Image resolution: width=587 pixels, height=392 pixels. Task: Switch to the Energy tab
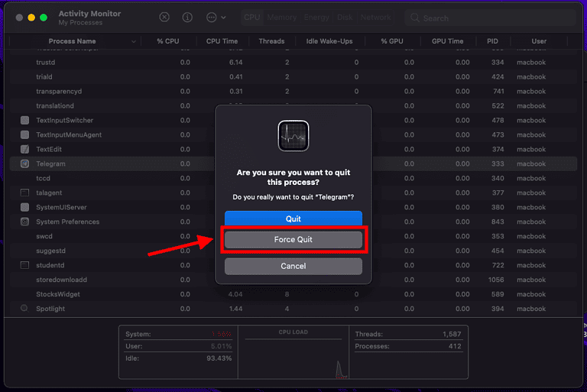click(x=316, y=17)
